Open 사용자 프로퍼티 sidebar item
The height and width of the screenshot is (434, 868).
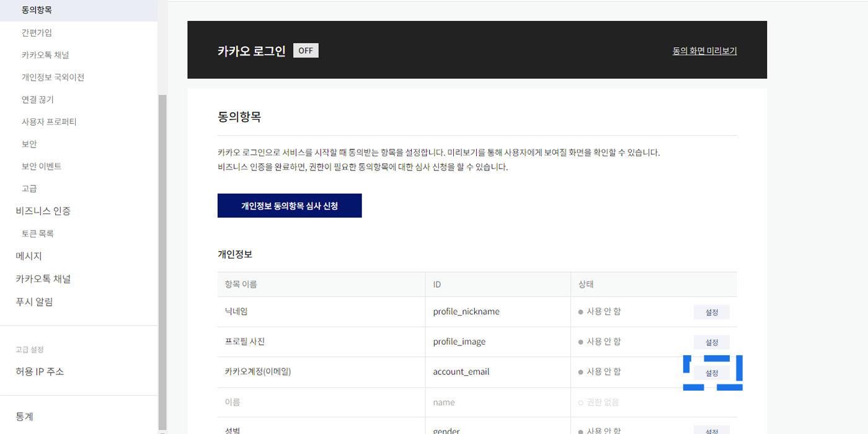click(x=49, y=122)
